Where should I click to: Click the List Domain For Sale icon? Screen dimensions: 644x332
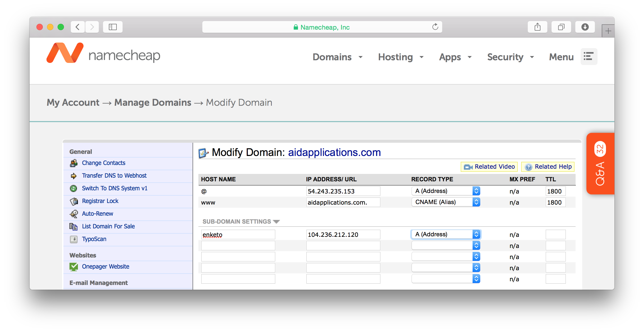click(73, 227)
